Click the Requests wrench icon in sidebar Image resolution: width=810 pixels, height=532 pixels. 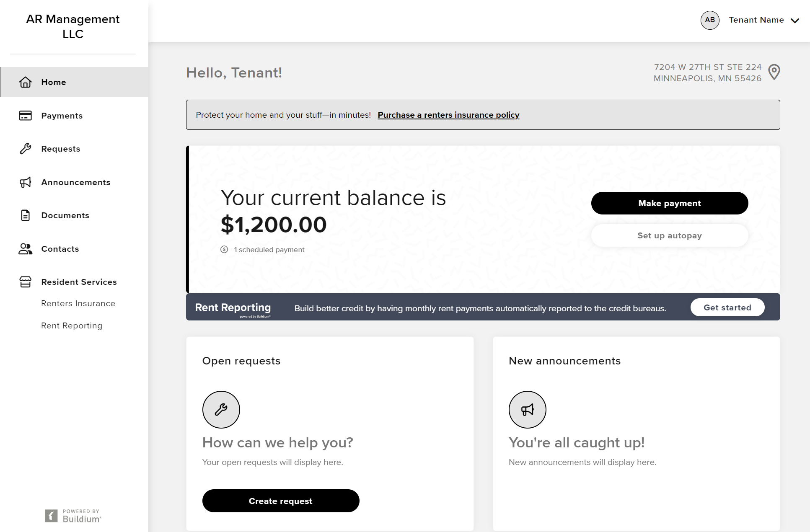26,149
